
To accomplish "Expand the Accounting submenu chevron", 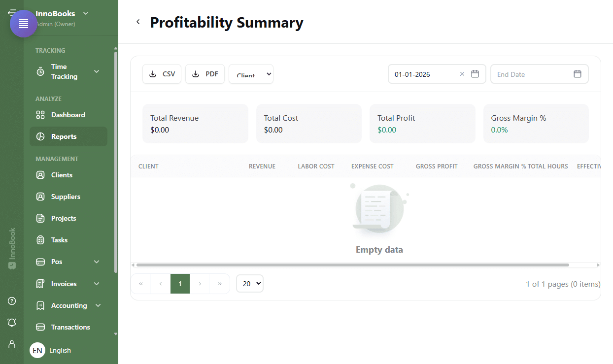I will click(98, 305).
